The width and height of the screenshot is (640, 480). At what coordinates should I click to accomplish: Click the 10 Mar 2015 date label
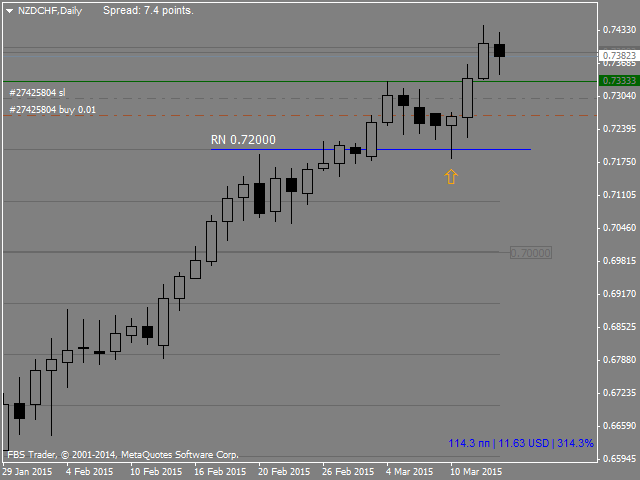(x=476, y=471)
